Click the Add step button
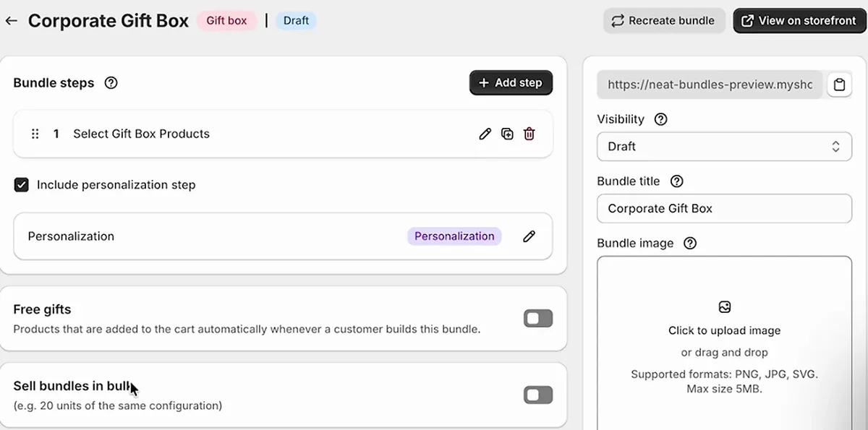868x430 pixels. pyautogui.click(x=511, y=83)
